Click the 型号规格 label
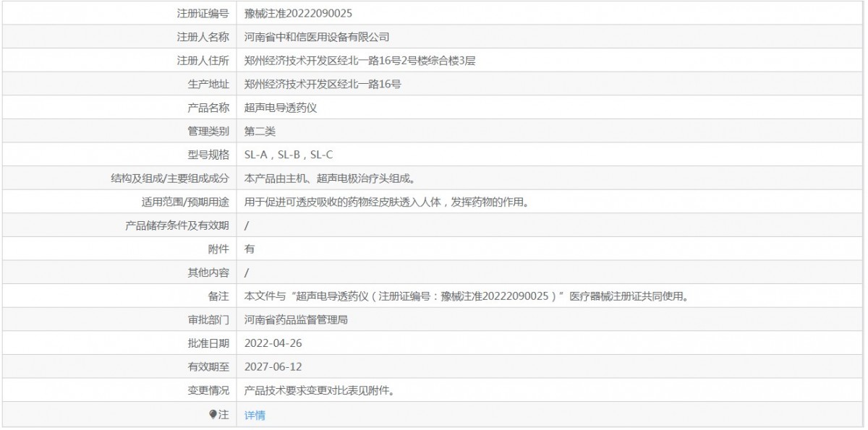Viewport: 868px width, 430px height. pos(208,155)
